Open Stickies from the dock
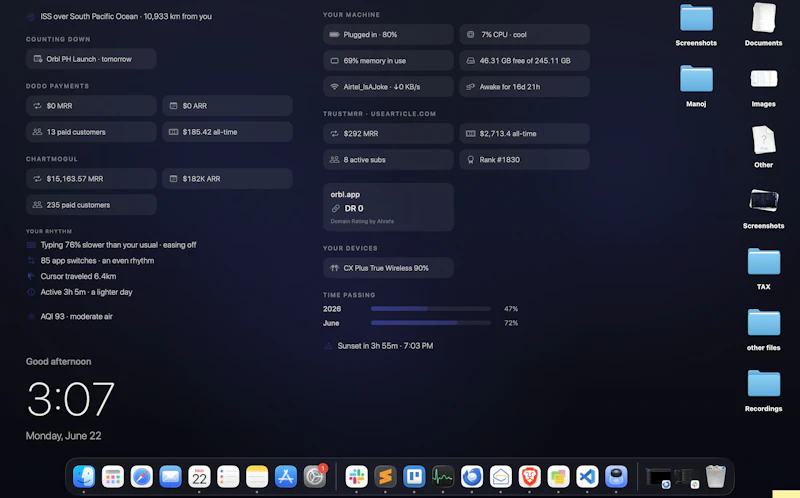This screenshot has height=498, width=800. point(558,477)
